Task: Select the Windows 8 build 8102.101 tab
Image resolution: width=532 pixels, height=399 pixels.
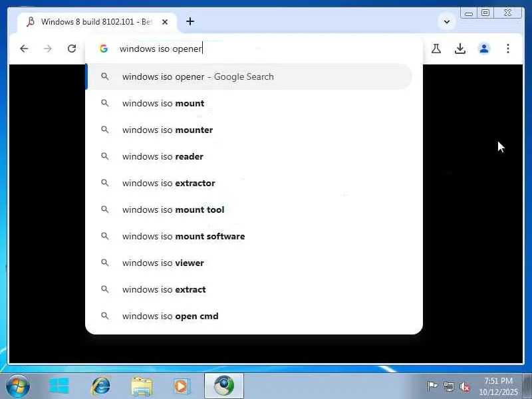Action: pos(97,23)
